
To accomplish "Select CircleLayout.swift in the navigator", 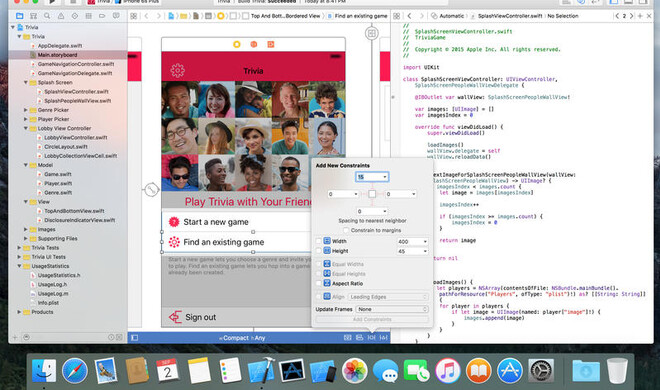I will [68, 146].
